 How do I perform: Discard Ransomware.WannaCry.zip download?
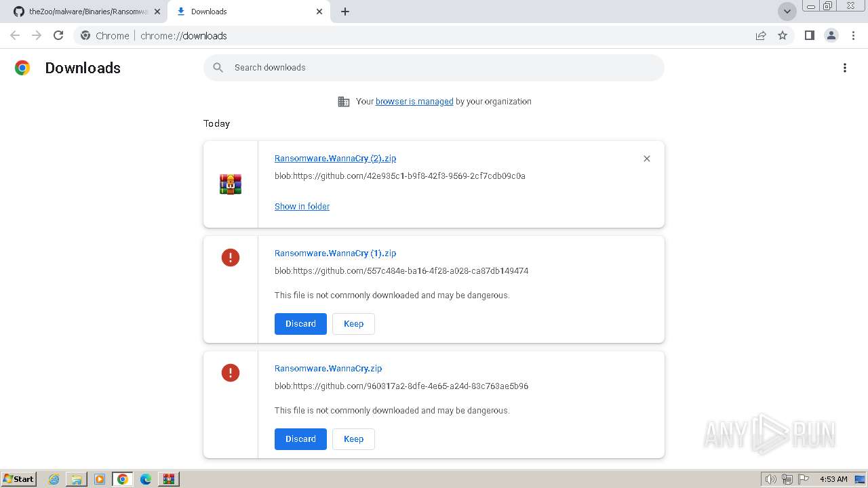[x=300, y=439]
